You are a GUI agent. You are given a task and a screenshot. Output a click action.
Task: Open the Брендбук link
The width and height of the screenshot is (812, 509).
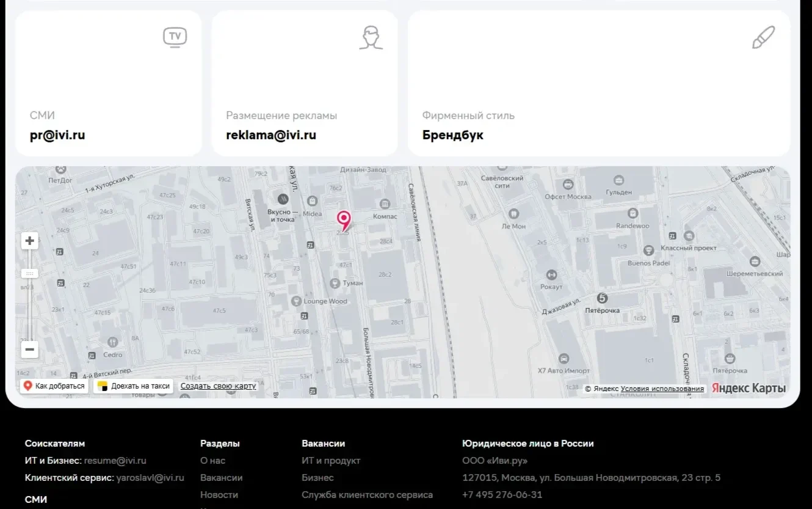pos(453,135)
